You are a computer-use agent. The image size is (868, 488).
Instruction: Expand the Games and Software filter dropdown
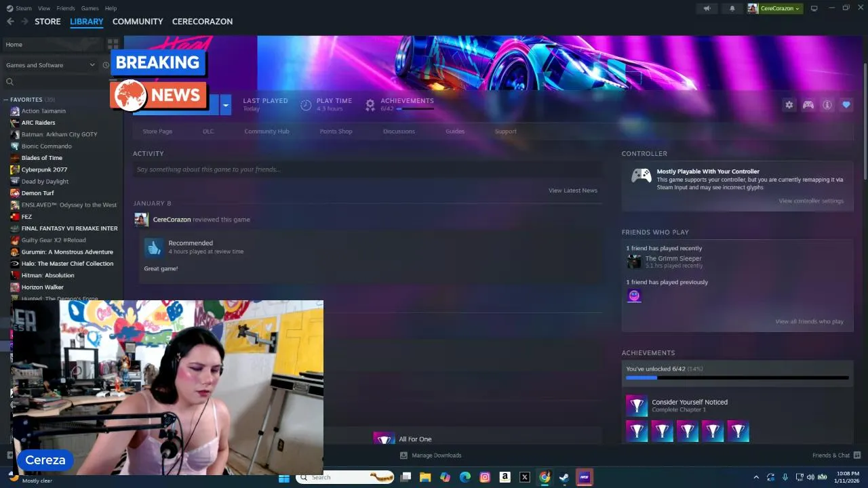point(92,65)
